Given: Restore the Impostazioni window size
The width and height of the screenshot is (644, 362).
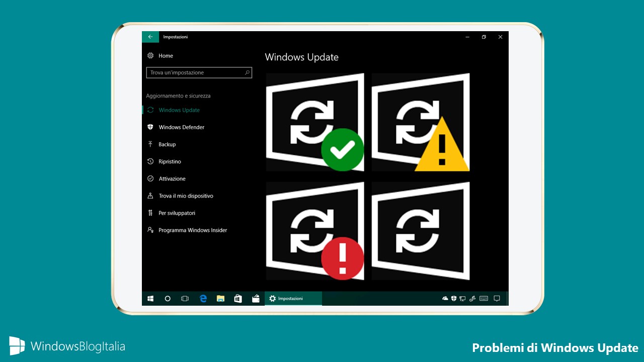Looking at the screenshot, I should tap(484, 37).
